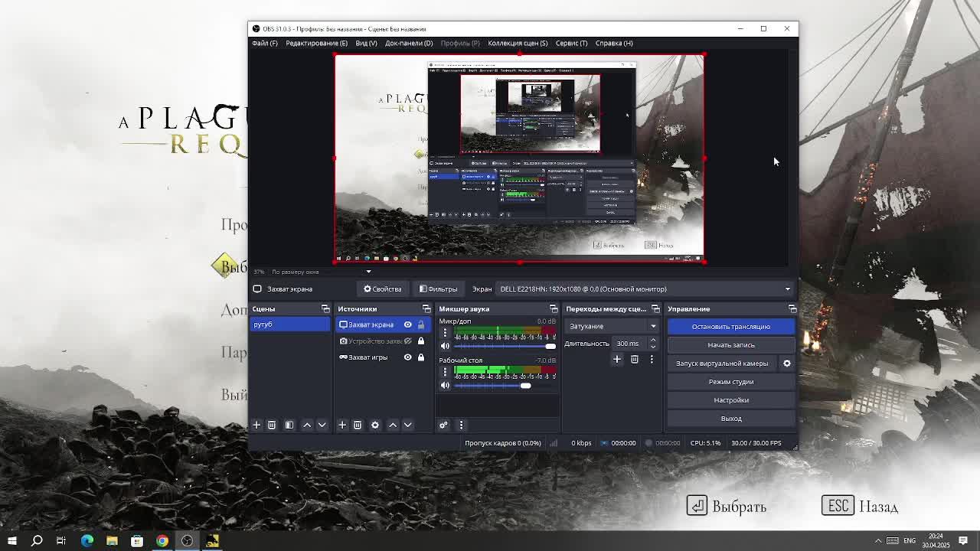The height and width of the screenshot is (551, 980).
Task: Move the scene down in the Scenes list
Action: point(322,425)
